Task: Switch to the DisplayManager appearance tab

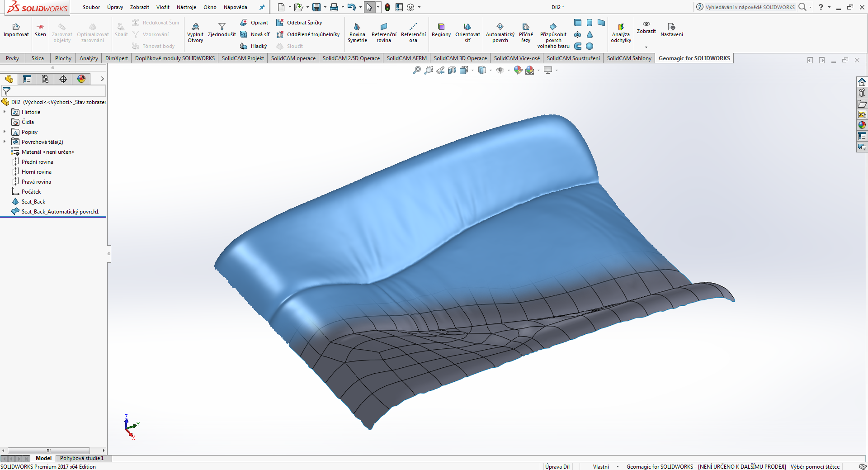Action: click(x=81, y=79)
